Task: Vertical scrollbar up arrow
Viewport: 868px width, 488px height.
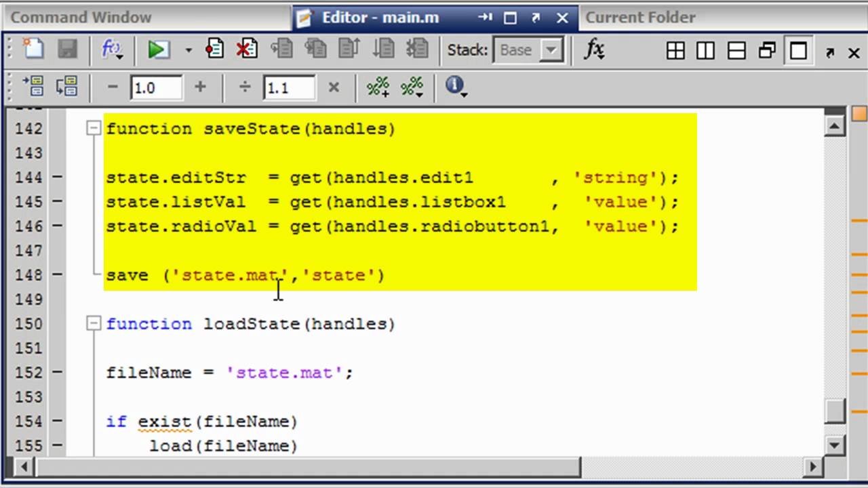Action: click(835, 125)
